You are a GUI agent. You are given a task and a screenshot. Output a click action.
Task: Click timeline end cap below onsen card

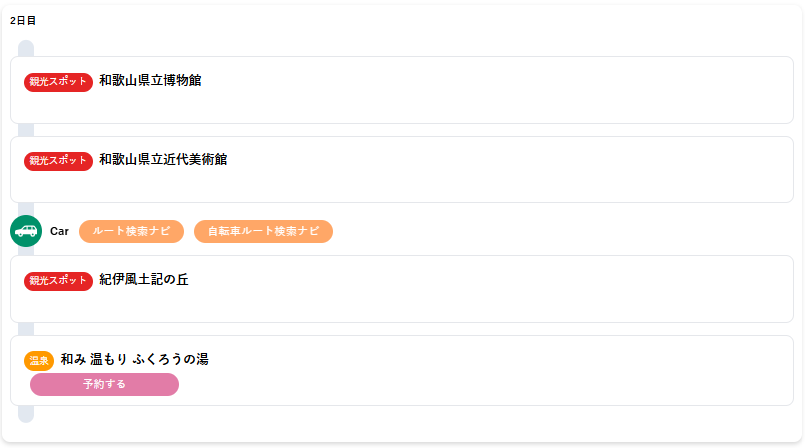[x=26, y=414]
